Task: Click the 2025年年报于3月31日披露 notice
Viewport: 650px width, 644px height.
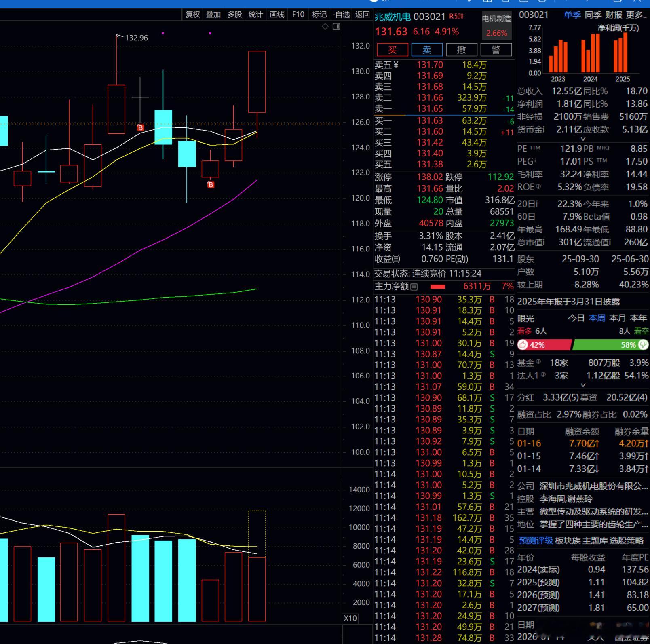Action: pos(568,302)
